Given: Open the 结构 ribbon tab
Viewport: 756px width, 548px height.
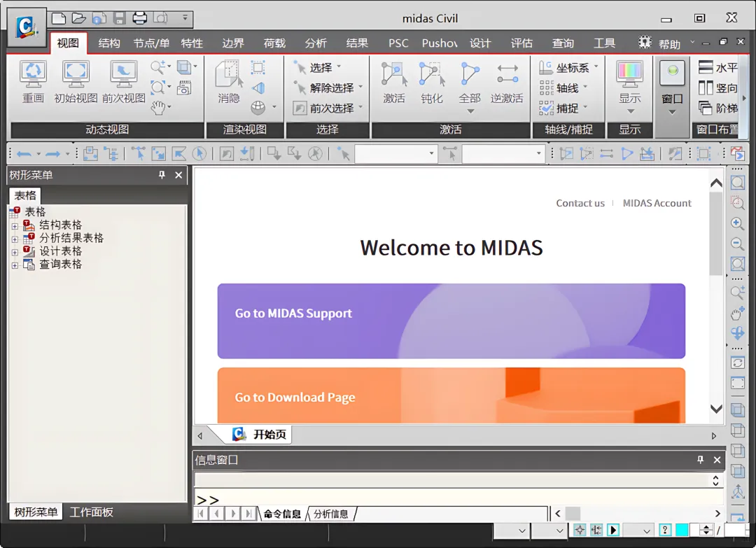Looking at the screenshot, I should pyautogui.click(x=109, y=43).
